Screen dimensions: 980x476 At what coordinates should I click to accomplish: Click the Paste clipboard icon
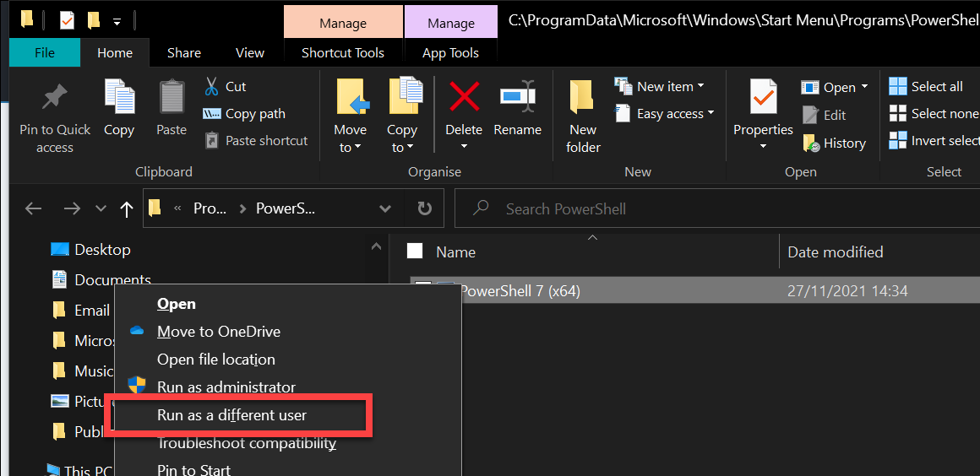click(171, 97)
